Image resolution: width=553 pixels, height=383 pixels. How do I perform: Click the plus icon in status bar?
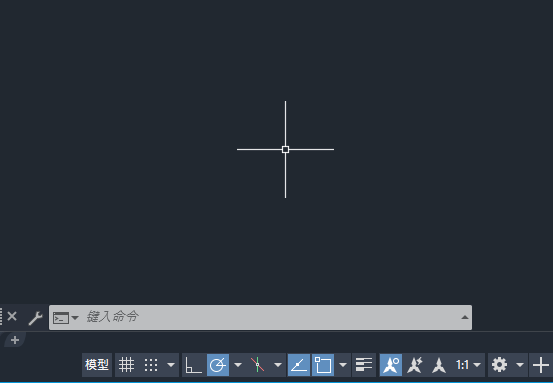tap(541, 365)
